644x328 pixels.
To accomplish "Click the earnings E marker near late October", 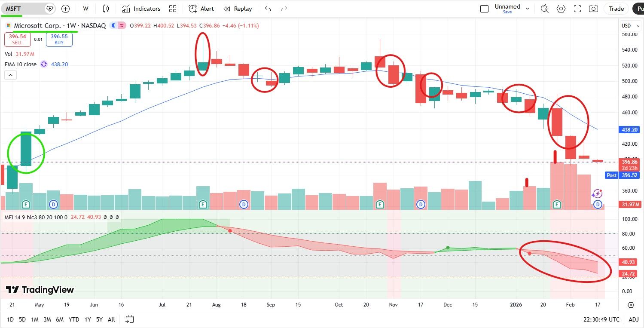I will click(x=380, y=204).
